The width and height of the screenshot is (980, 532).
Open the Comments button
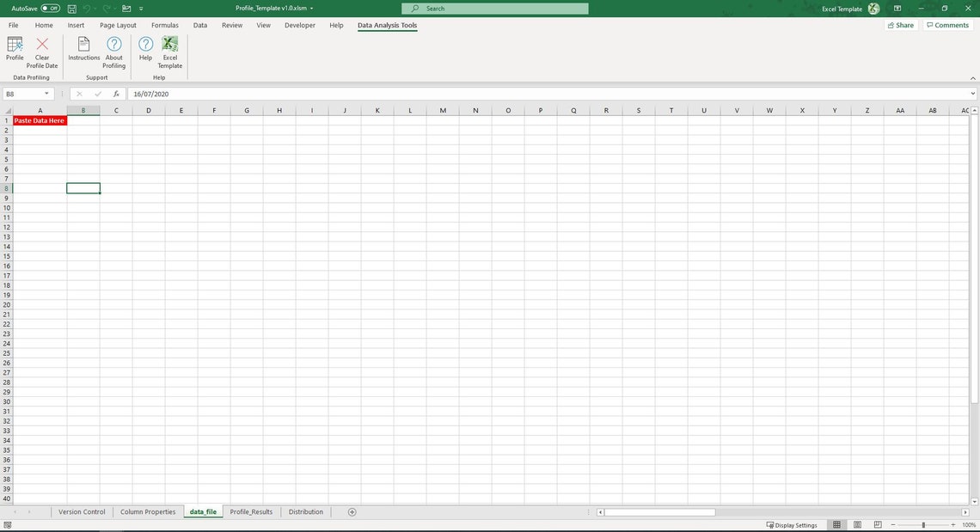point(947,26)
